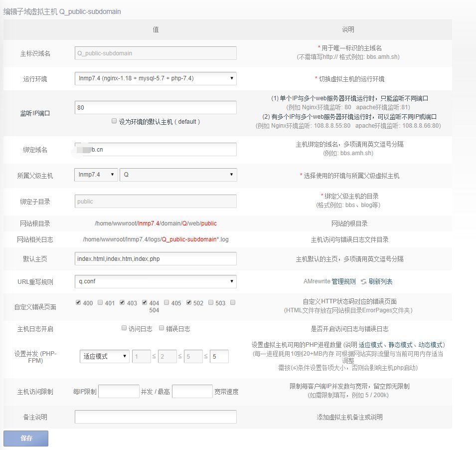Click the 备注说明 text field
The width and height of the screenshot is (476, 450).
pos(156,417)
